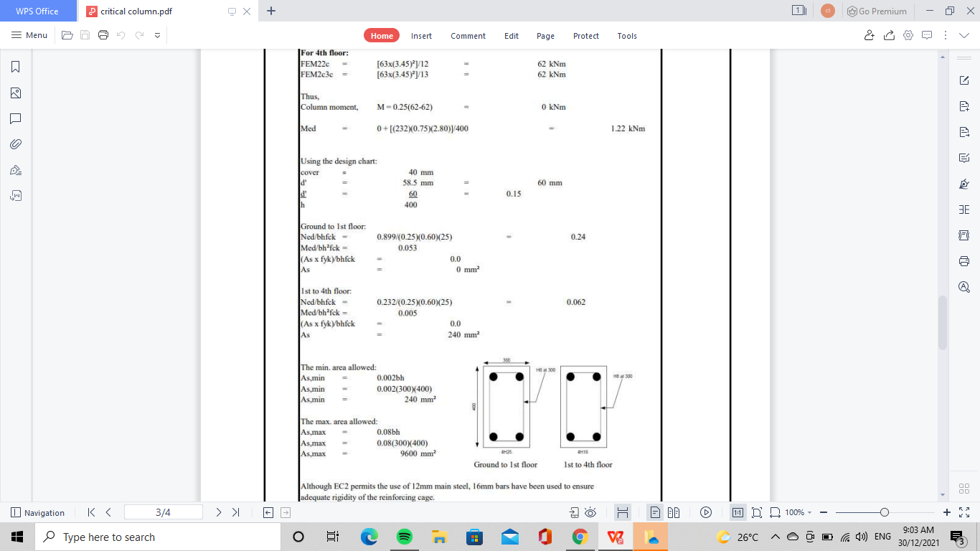Image resolution: width=980 pixels, height=551 pixels.
Task: Open the Edit tab
Action: click(x=512, y=36)
